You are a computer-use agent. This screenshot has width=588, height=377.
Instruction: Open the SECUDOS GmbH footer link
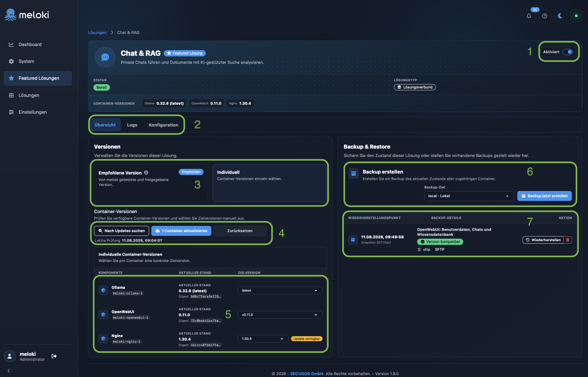(307, 374)
